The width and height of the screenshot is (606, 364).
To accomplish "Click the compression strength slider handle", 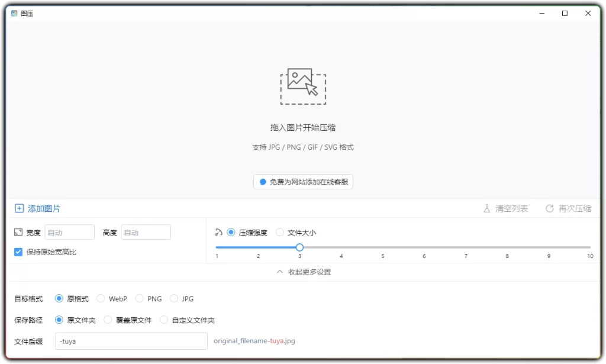I will 299,247.
